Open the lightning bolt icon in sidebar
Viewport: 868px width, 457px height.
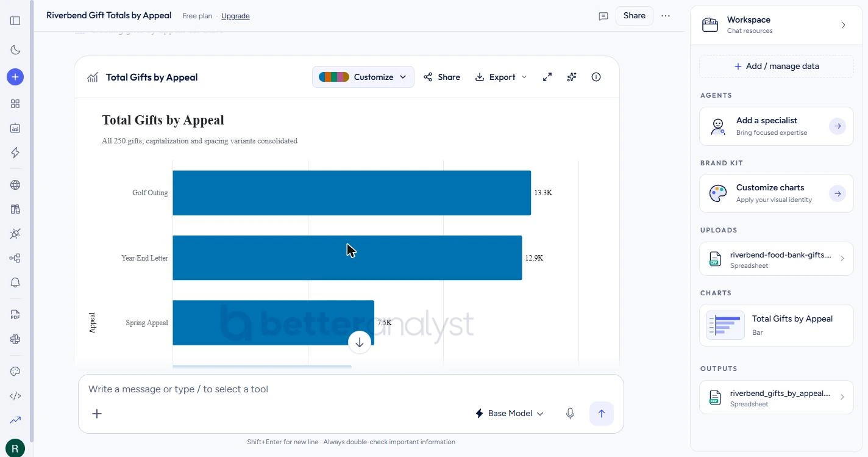click(15, 153)
